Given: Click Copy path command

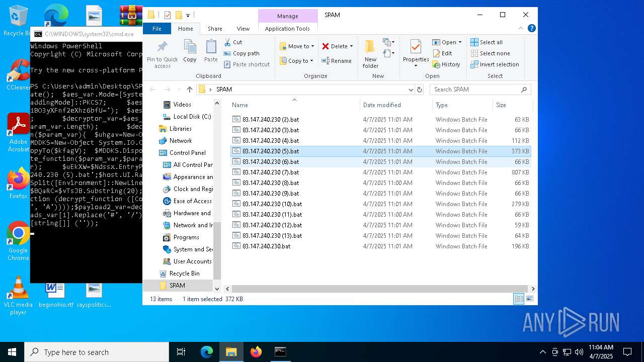Looking at the screenshot, I should tap(242, 53).
